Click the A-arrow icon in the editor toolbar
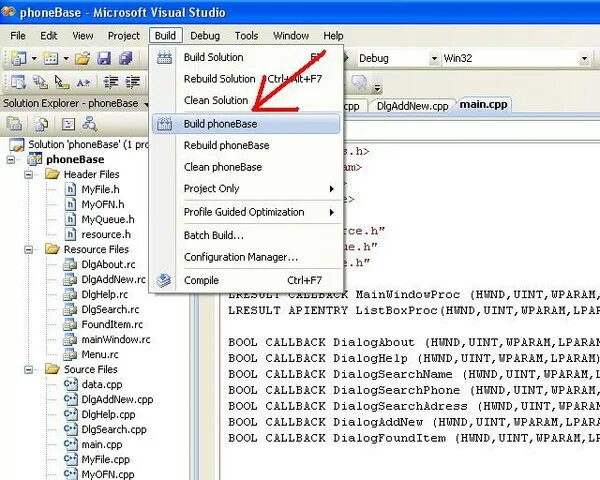The width and height of the screenshot is (600, 480). point(83,82)
